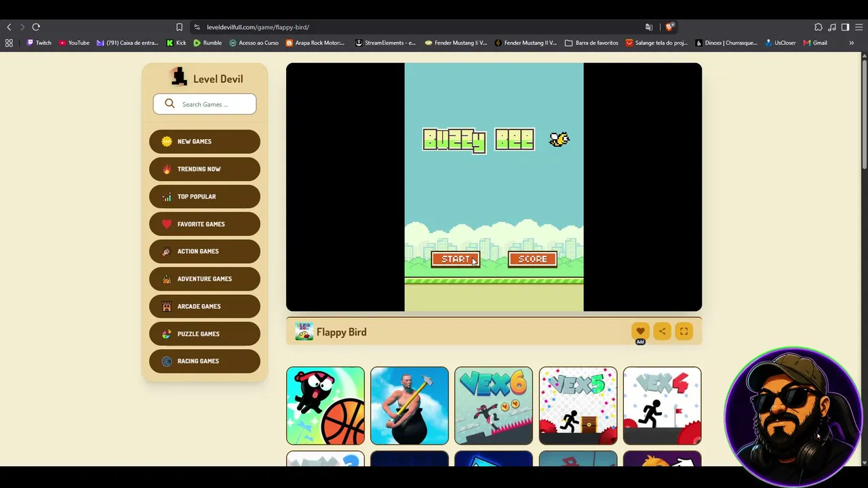View the Buzzy Bee SCORE screen
The width and height of the screenshot is (868, 488).
(532, 259)
